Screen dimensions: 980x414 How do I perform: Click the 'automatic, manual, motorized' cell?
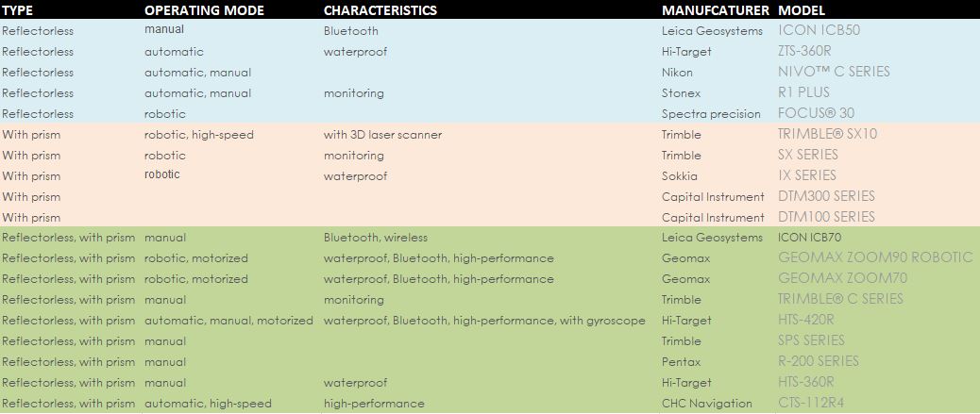coord(228,321)
